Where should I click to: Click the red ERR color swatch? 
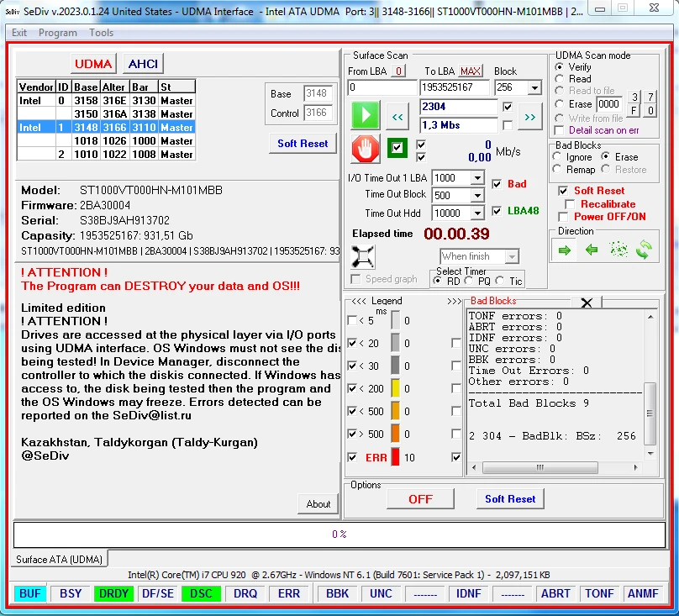click(x=395, y=457)
